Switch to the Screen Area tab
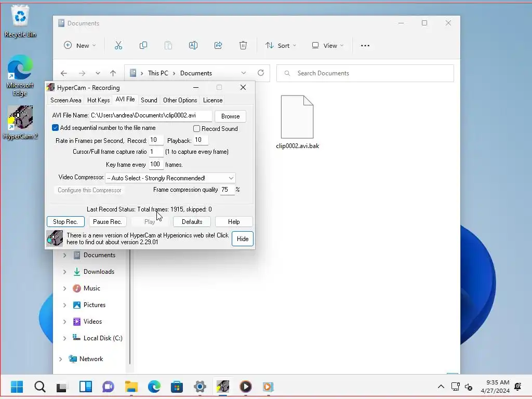Viewport: 532px width, 399px height. click(66, 100)
